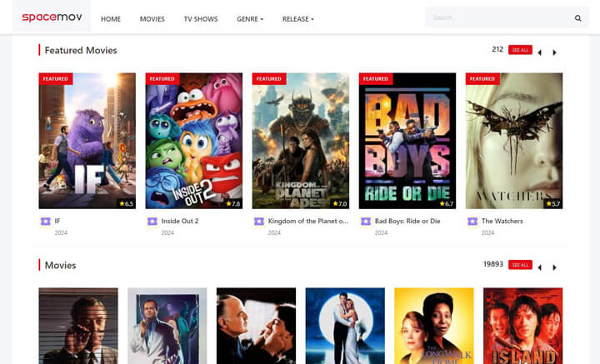Click the Movies section heading

click(x=60, y=266)
